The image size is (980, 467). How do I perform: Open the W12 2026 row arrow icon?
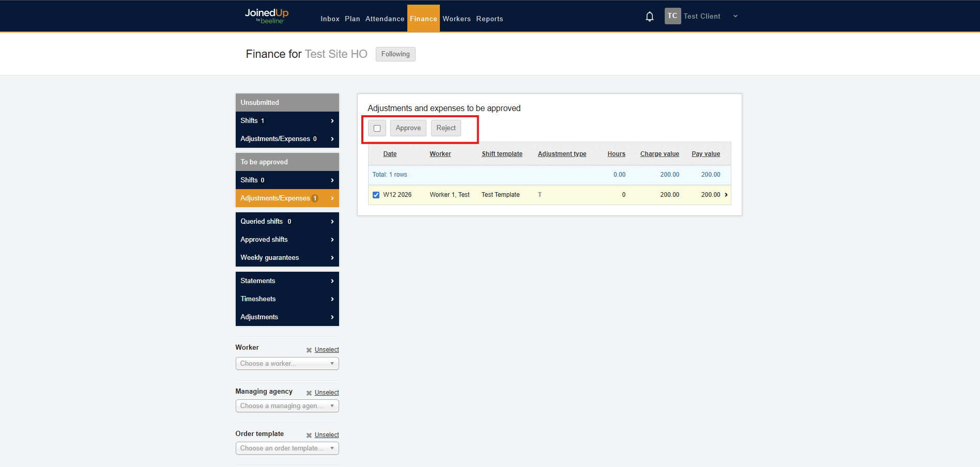726,195
